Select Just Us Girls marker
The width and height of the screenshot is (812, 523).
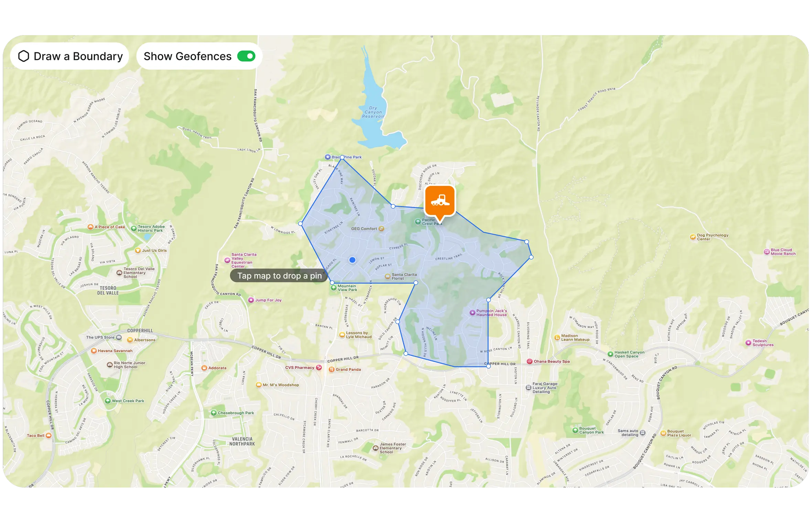[x=138, y=250]
